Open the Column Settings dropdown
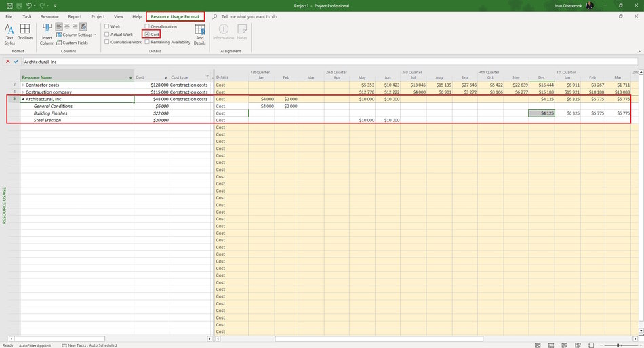The height and width of the screenshot is (348, 644). (76, 35)
